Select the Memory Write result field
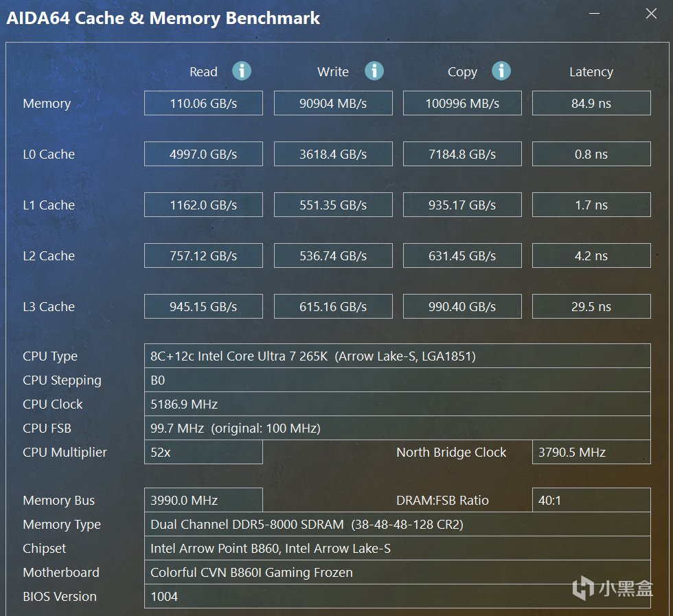 point(333,104)
